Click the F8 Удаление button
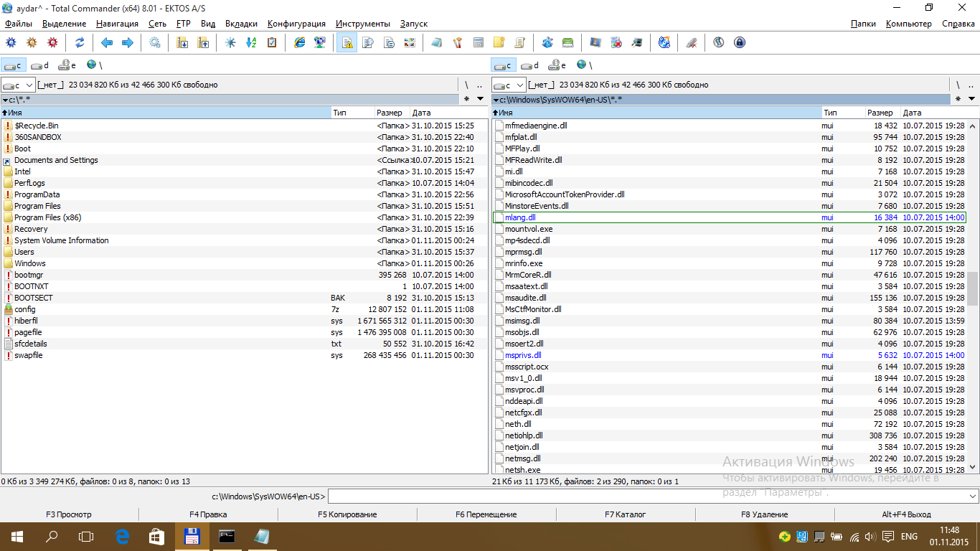This screenshot has height=551, width=980. coord(765,514)
